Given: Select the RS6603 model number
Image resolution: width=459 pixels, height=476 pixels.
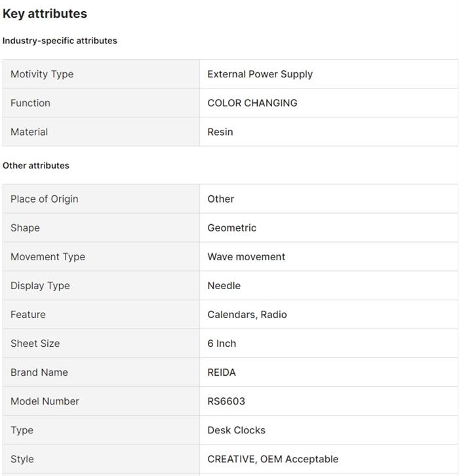Looking at the screenshot, I should click(226, 401).
